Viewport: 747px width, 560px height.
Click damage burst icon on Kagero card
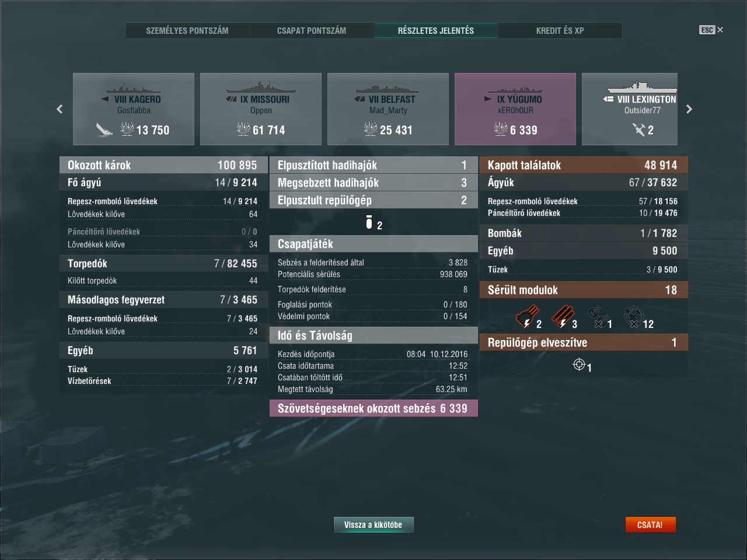coord(127,129)
